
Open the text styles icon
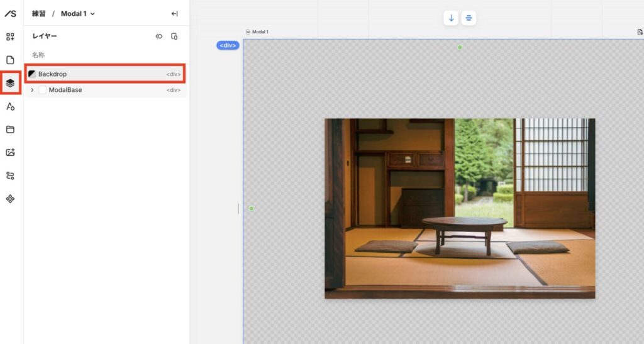[x=10, y=106]
